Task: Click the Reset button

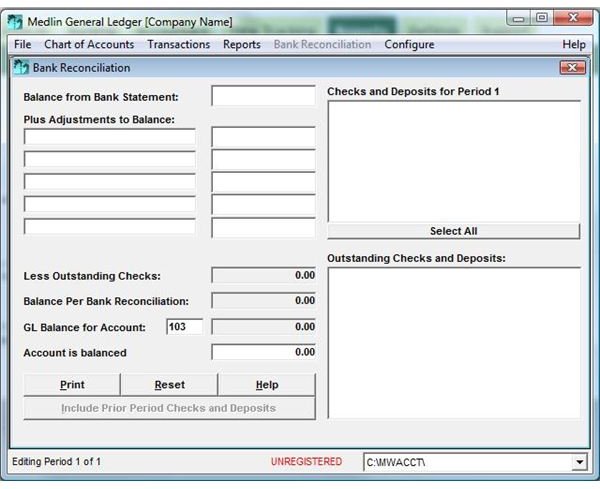Action: tap(170, 385)
